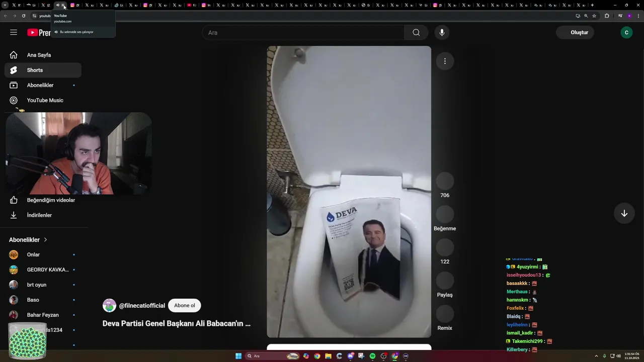Open comments showing 122
The image size is (644, 362).
click(x=445, y=248)
